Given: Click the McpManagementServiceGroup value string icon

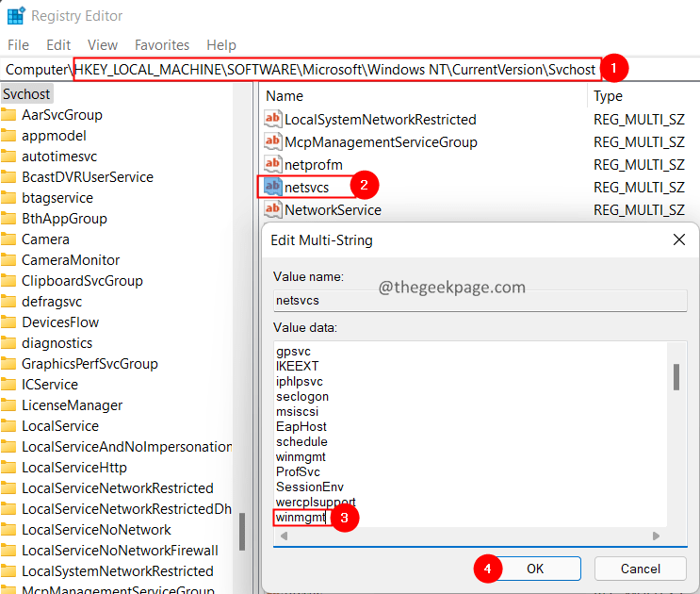Looking at the screenshot, I should 273,141.
